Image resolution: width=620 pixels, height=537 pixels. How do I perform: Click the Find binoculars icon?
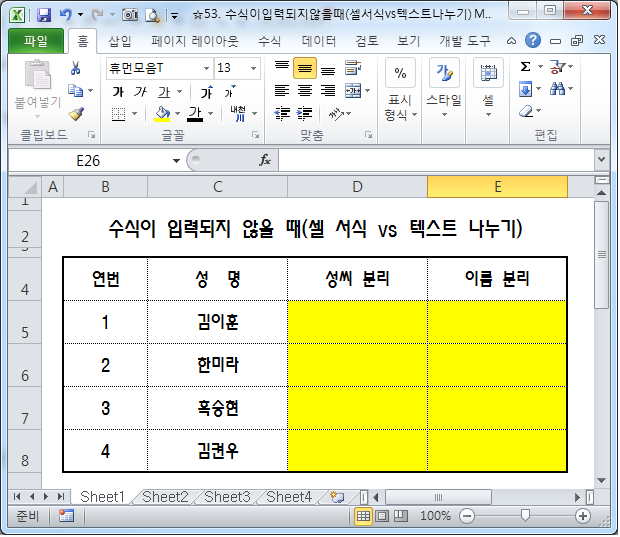coord(557,89)
